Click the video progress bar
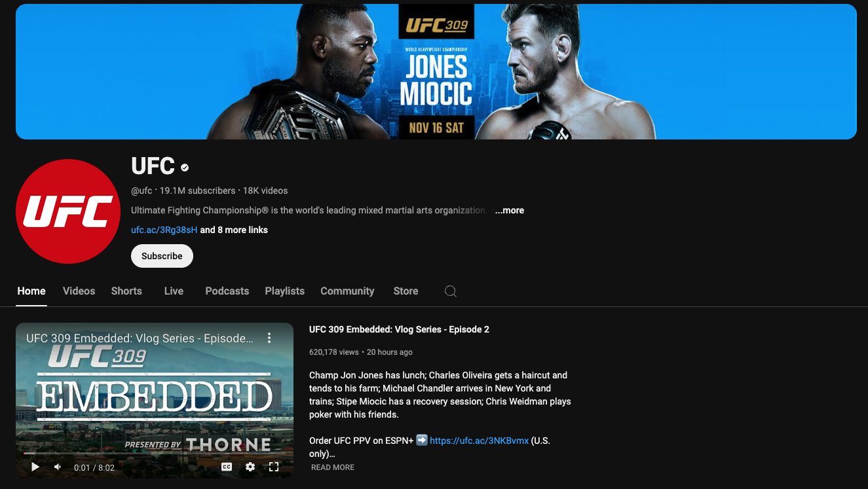 tap(155, 454)
